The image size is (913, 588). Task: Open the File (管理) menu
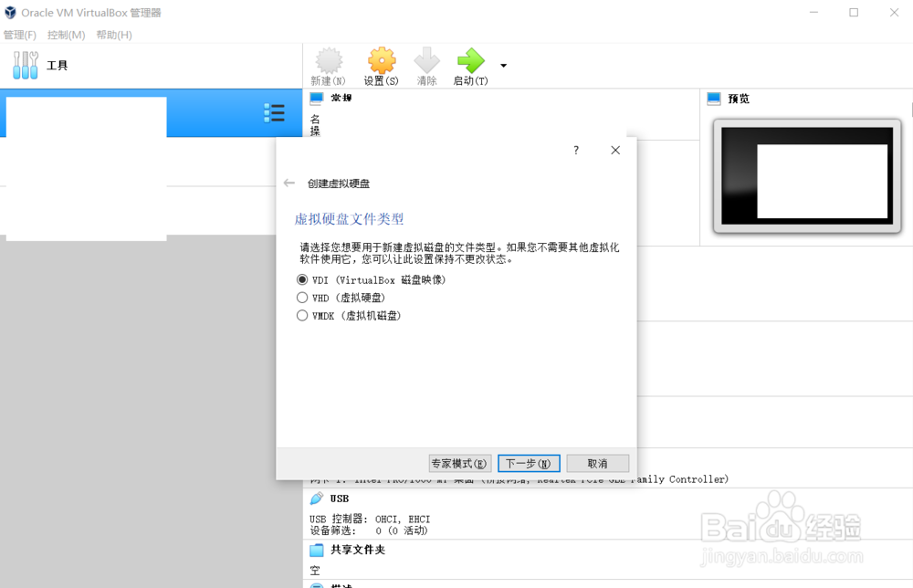click(20, 35)
